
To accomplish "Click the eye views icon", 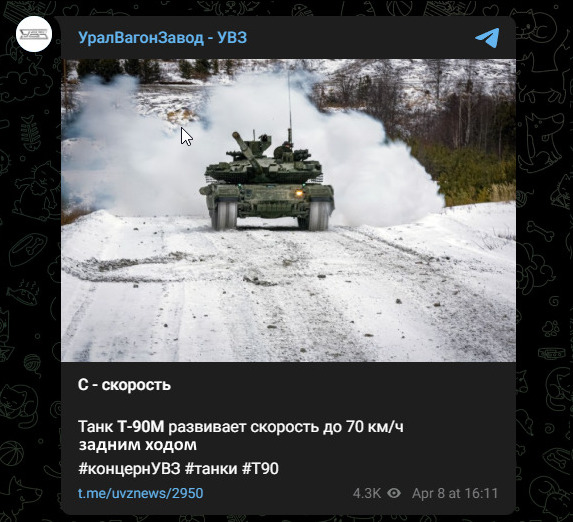I will 394,493.
